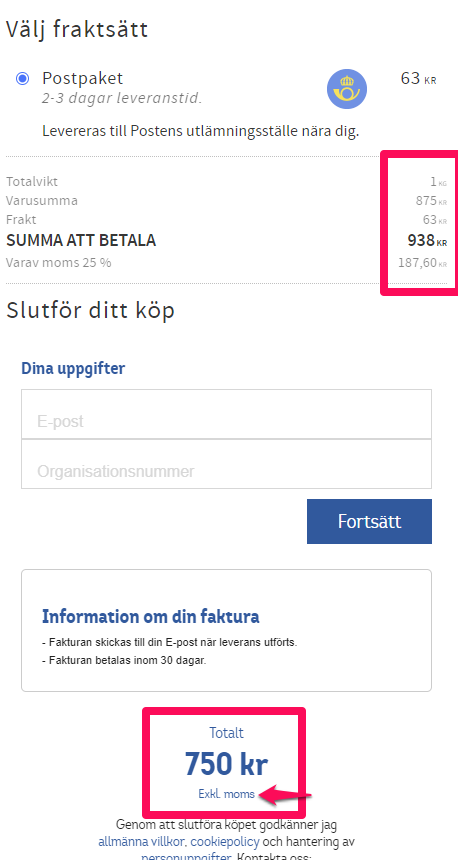Continue with the Fortsätt button
The width and height of the screenshot is (458, 860).
[x=369, y=521]
